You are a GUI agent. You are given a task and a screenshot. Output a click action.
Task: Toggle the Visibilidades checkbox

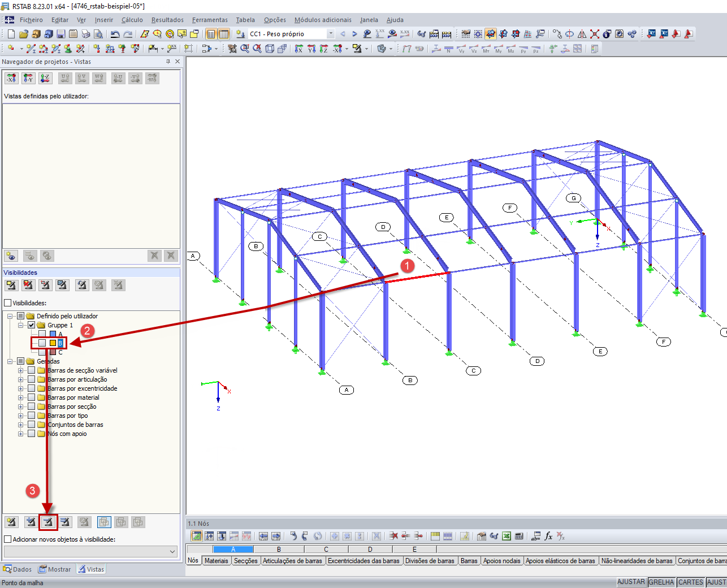8,303
